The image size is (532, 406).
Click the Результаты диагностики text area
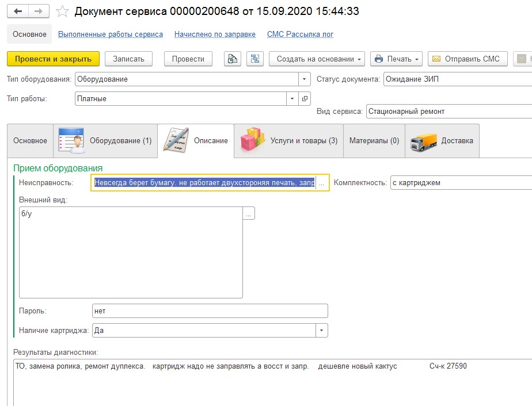coord(273,382)
